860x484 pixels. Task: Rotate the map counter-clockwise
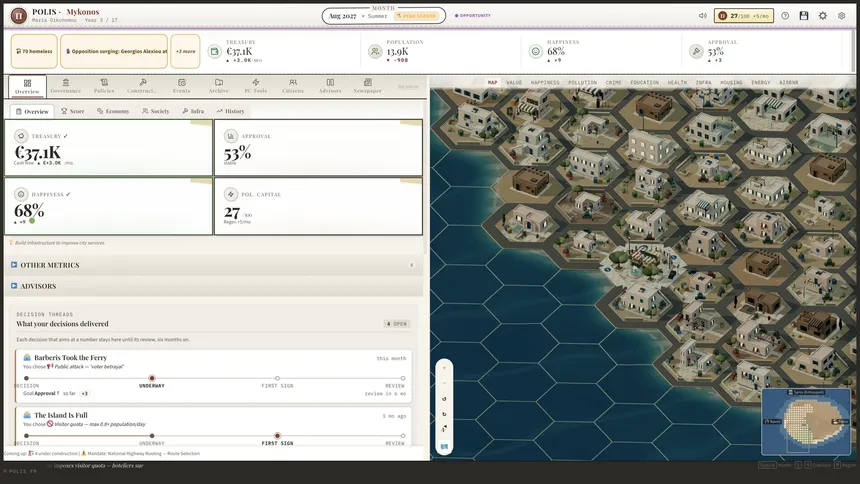point(444,399)
